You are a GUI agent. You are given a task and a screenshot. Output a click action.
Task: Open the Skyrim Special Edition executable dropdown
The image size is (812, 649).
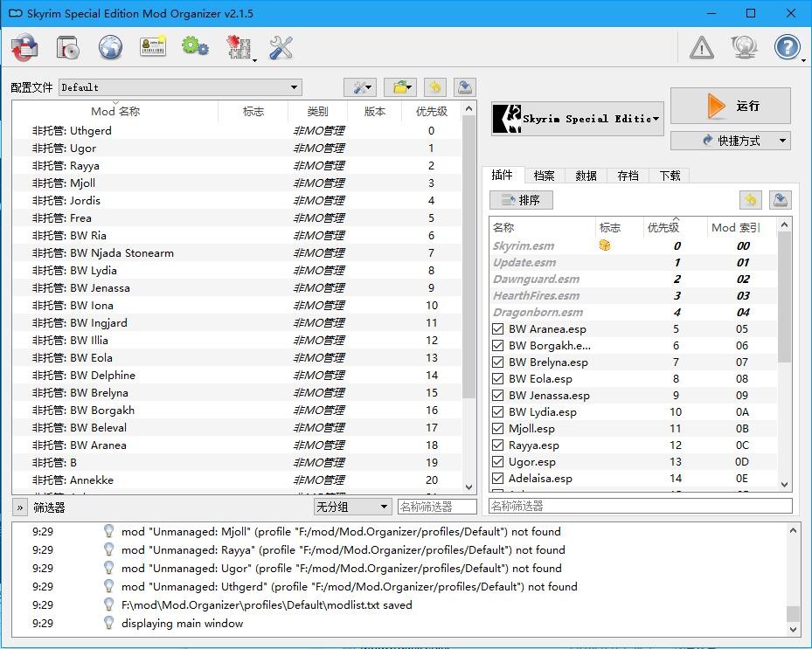click(578, 119)
